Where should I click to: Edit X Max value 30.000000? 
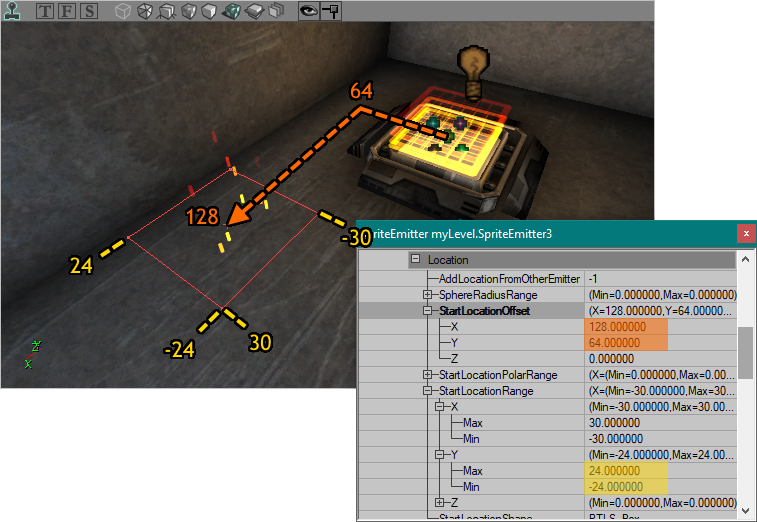pyautogui.click(x=660, y=423)
